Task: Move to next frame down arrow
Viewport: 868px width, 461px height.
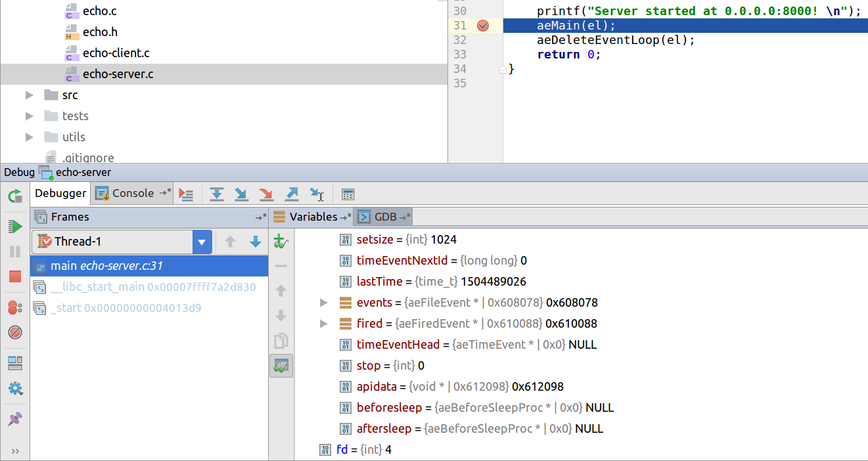Action: point(256,242)
